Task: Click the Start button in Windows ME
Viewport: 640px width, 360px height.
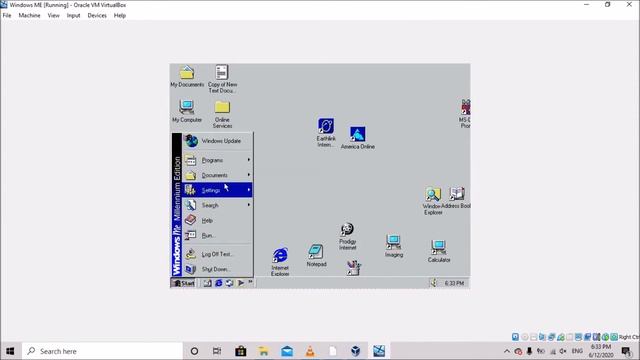Action: click(183, 283)
